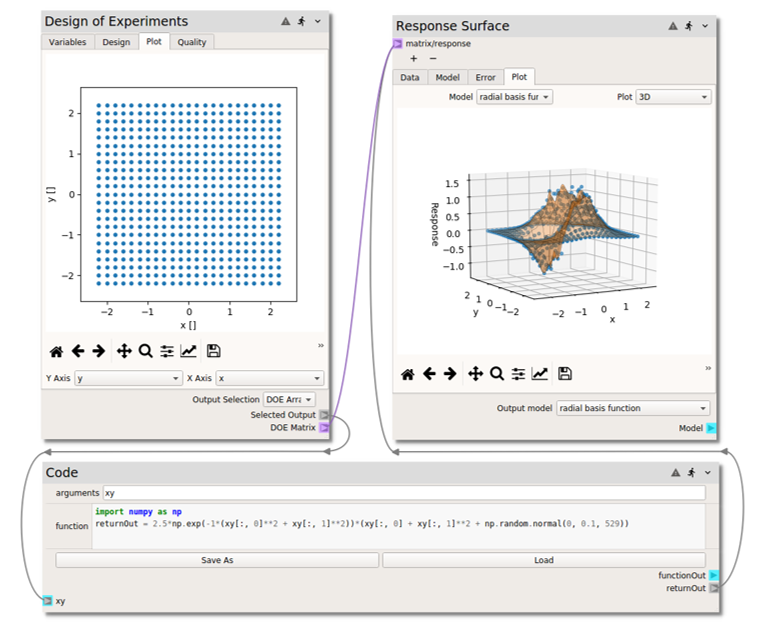768x624 pixels.
Task: Click the plus button under matrix/response
Action: [414, 58]
